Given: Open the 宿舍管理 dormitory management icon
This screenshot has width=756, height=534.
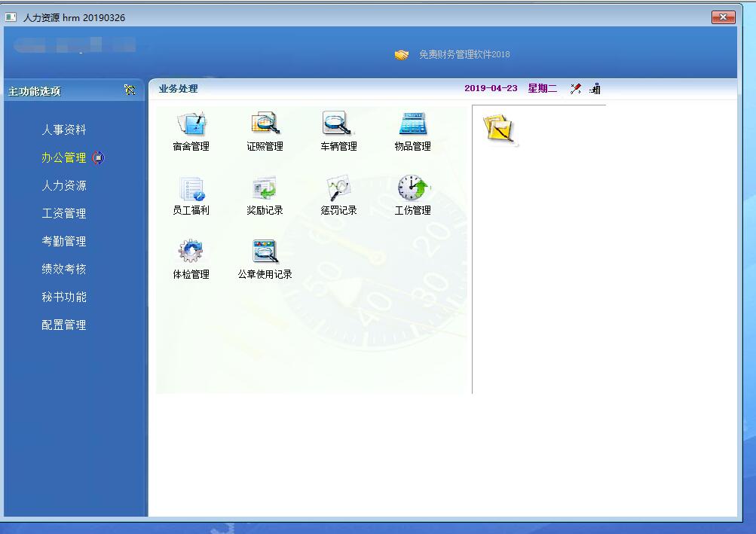Looking at the screenshot, I should pos(191,124).
